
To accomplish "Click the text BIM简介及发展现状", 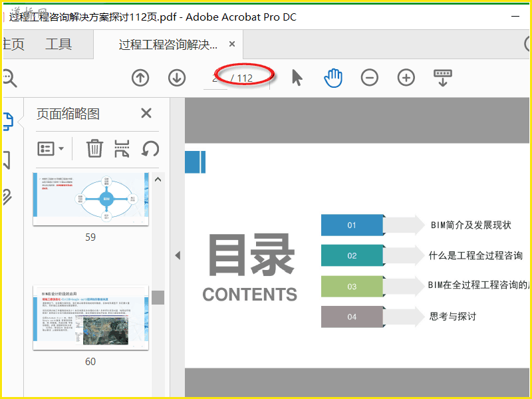I will [x=471, y=225].
